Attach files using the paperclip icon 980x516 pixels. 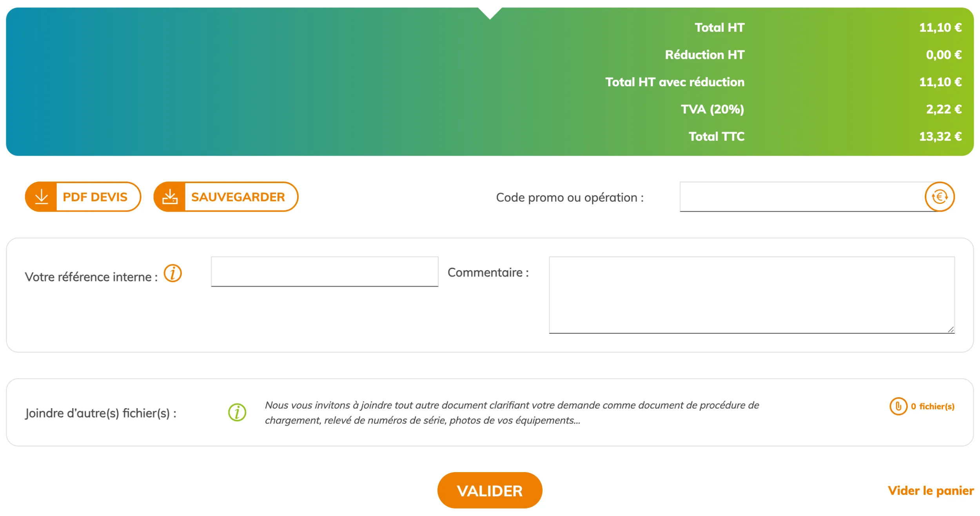(898, 407)
